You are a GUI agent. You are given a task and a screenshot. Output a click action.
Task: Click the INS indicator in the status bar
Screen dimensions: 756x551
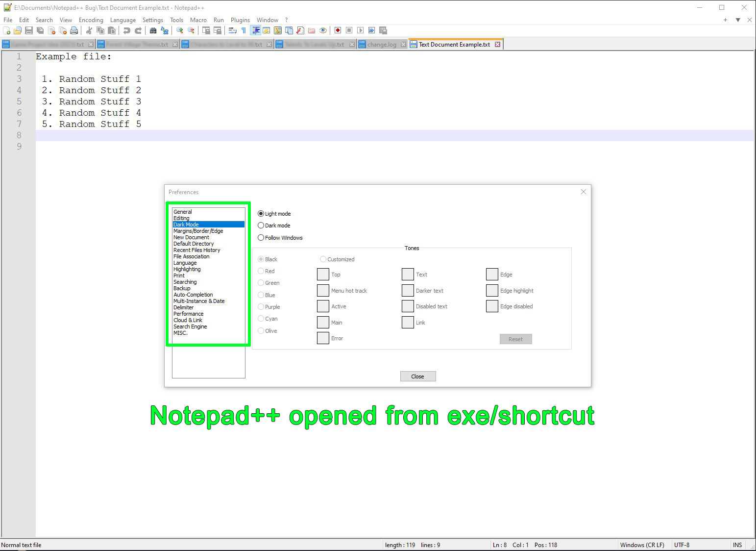[x=737, y=545]
